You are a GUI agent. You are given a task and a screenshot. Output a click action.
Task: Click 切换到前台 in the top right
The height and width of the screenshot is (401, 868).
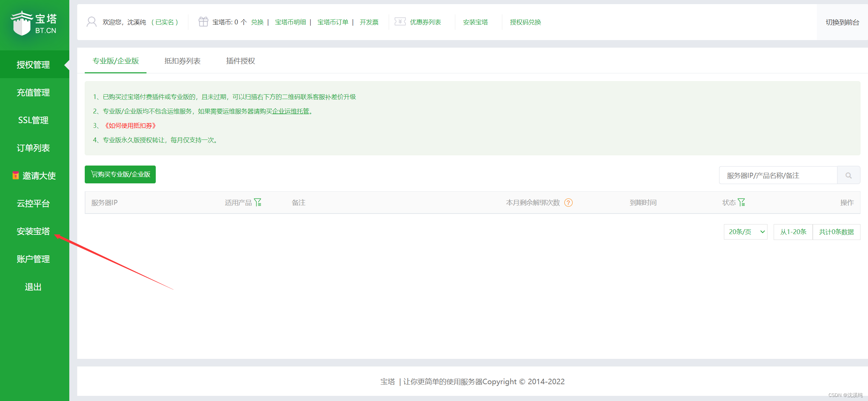pos(842,22)
